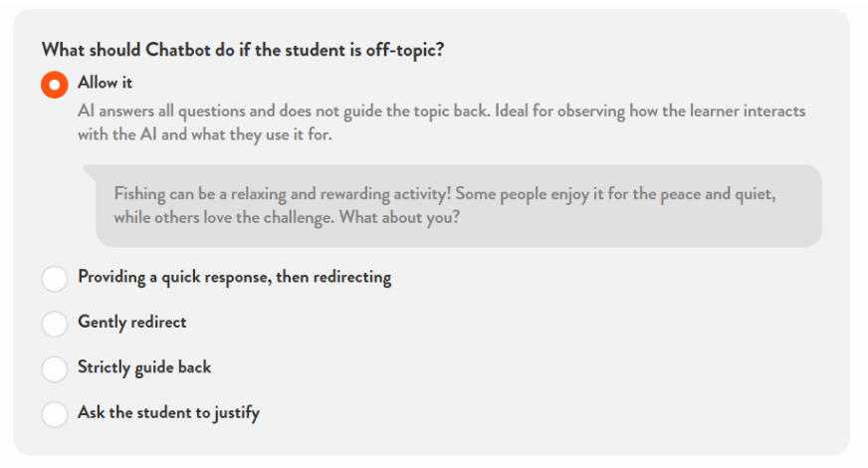Click "while others love the challenge" in the bubble
This screenshot has width=868, height=468.
tap(223, 217)
